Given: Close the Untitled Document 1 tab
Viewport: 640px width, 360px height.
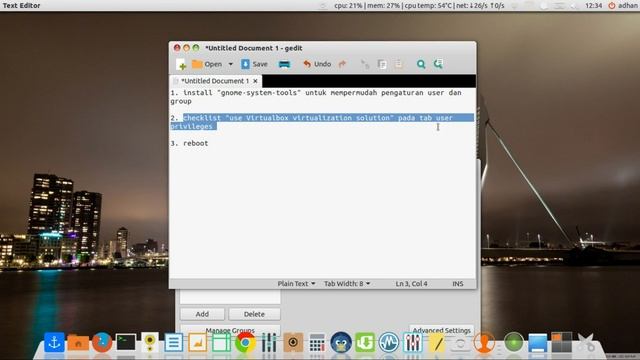Looking at the screenshot, I should pos(256,81).
